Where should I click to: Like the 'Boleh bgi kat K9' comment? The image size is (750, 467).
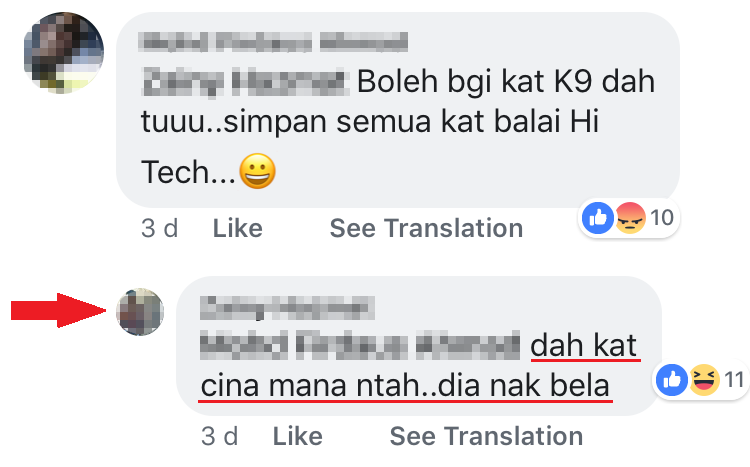[236, 228]
